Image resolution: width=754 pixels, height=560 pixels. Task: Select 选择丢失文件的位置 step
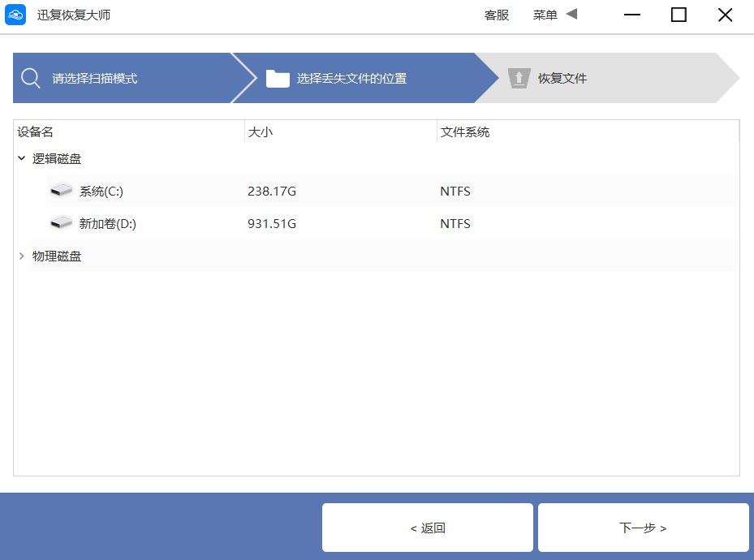click(351, 79)
